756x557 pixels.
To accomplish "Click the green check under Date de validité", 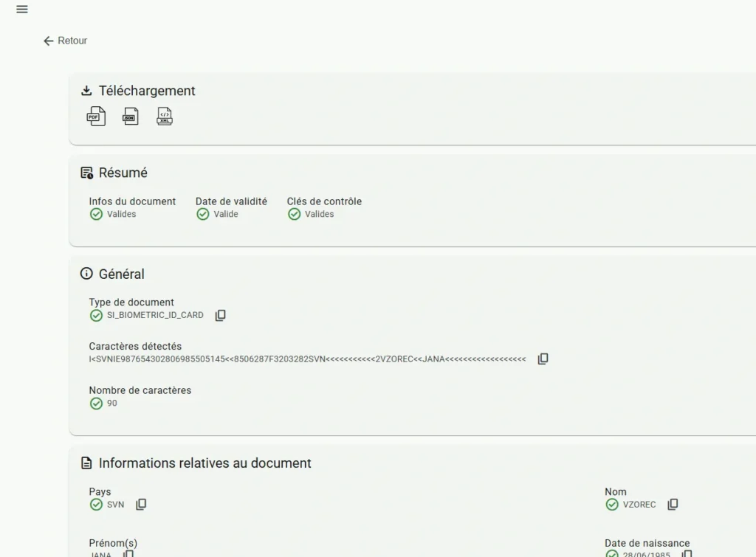I will coord(202,214).
